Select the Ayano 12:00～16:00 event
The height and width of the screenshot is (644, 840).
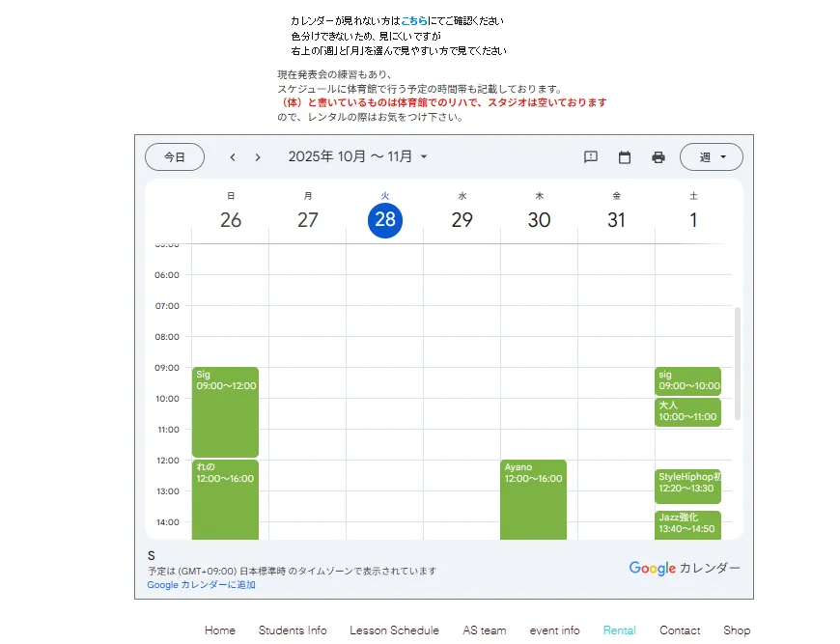coord(533,498)
